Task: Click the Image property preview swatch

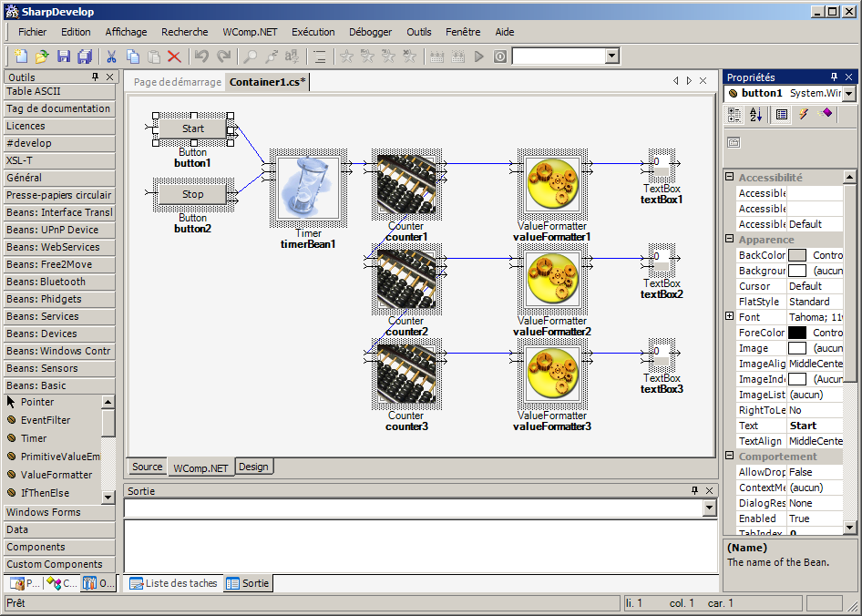Action: [797, 348]
